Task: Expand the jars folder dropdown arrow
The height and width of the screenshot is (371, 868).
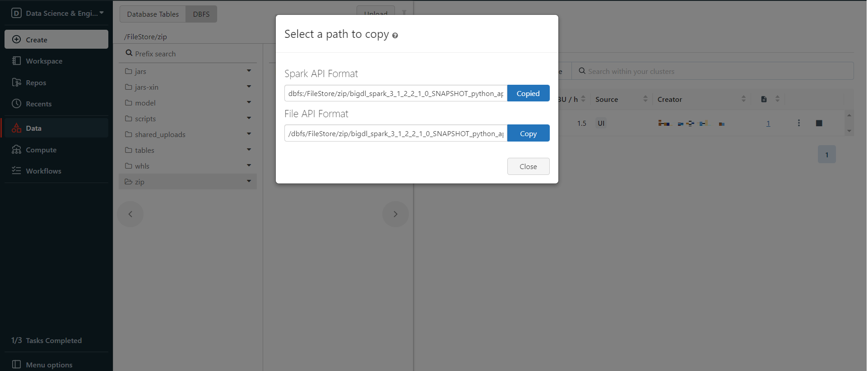Action: pyautogui.click(x=249, y=71)
